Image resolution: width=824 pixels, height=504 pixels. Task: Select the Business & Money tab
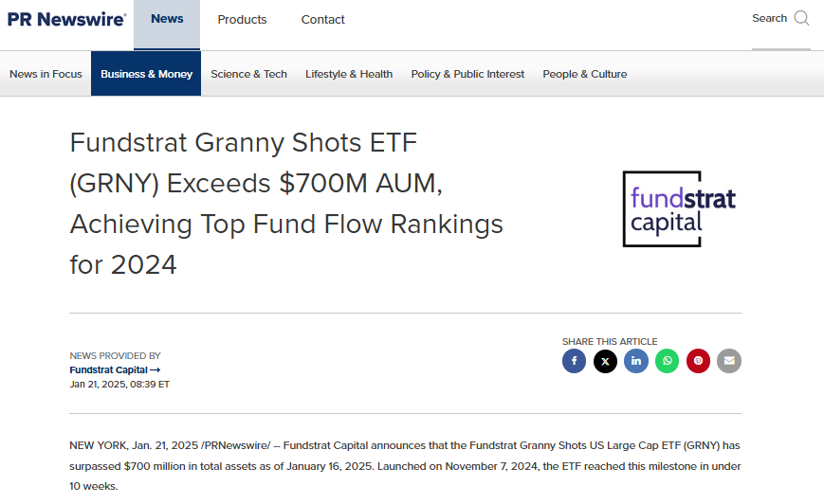click(x=146, y=74)
